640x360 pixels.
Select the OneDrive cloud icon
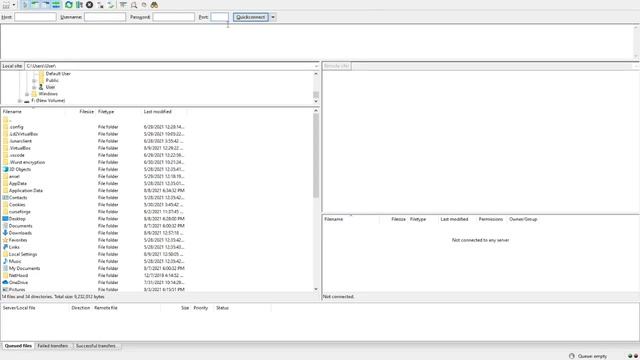click(5, 282)
